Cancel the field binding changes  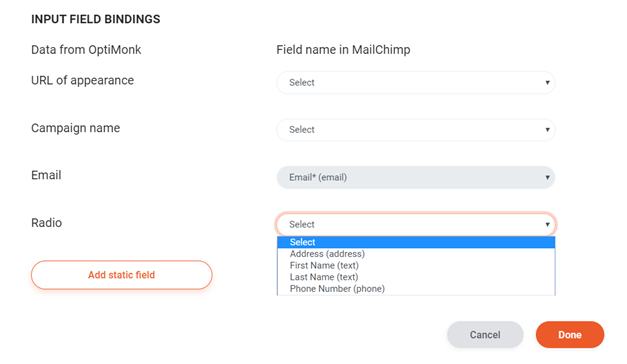click(485, 335)
